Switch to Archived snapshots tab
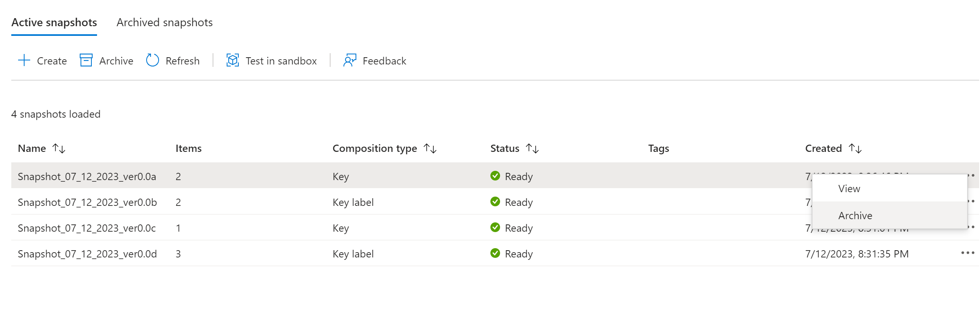 coord(164,23)
